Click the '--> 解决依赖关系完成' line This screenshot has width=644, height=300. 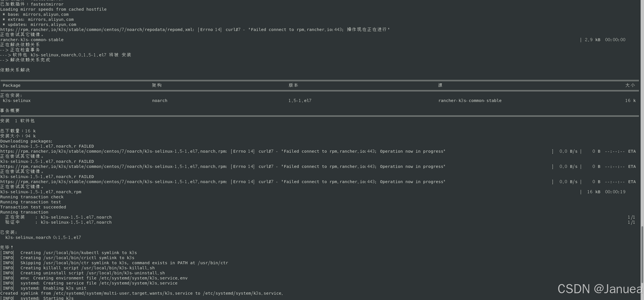25,60
